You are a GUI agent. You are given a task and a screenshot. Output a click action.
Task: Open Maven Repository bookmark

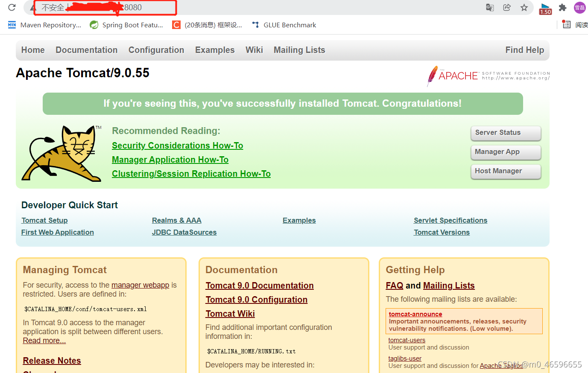pyautogui.click(x=44, y=25)
